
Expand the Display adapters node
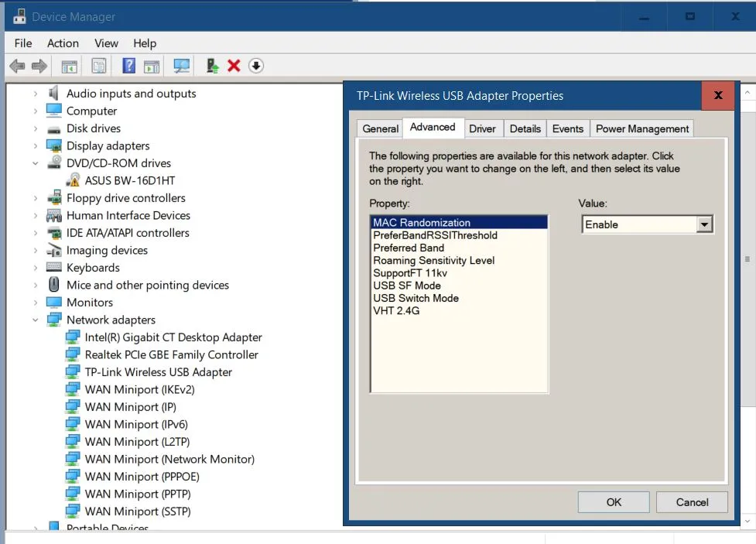pyautogui.click(x=35, y=145)
